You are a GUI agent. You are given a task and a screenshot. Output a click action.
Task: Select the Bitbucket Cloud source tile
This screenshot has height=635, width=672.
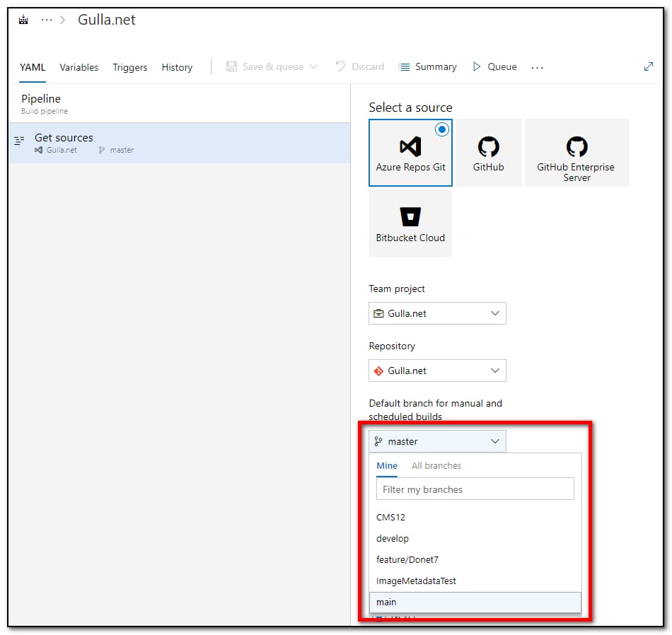pyautogui.click(x=410, y=223)
